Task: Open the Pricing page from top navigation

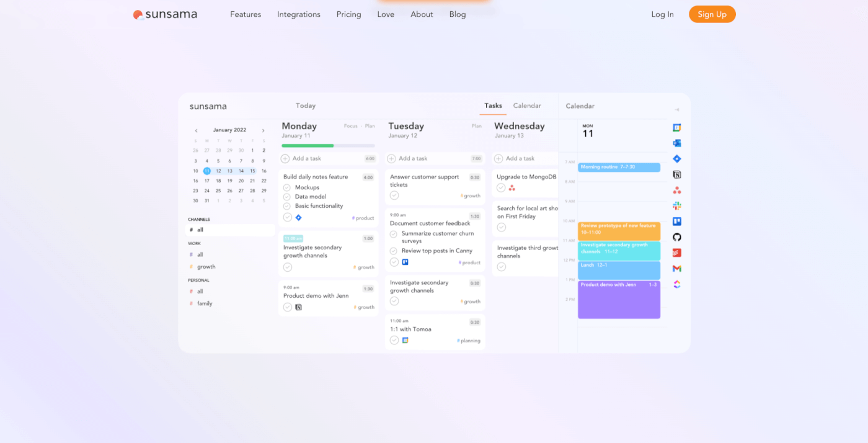Action: pyautogui.click(x=348, y=14)
